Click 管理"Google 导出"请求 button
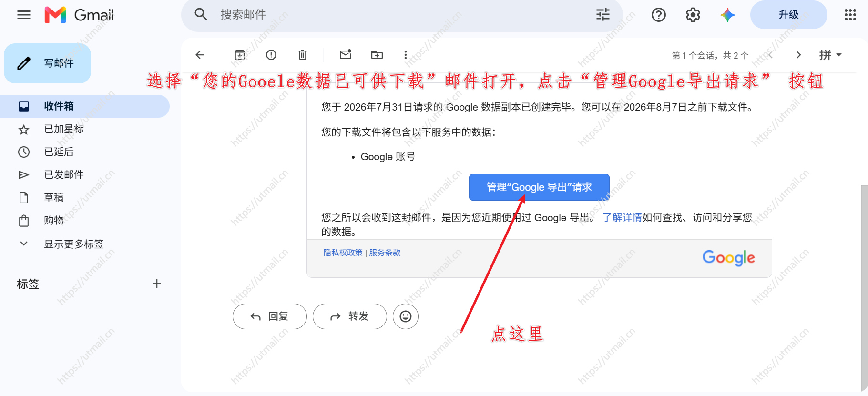 point(539,187)
